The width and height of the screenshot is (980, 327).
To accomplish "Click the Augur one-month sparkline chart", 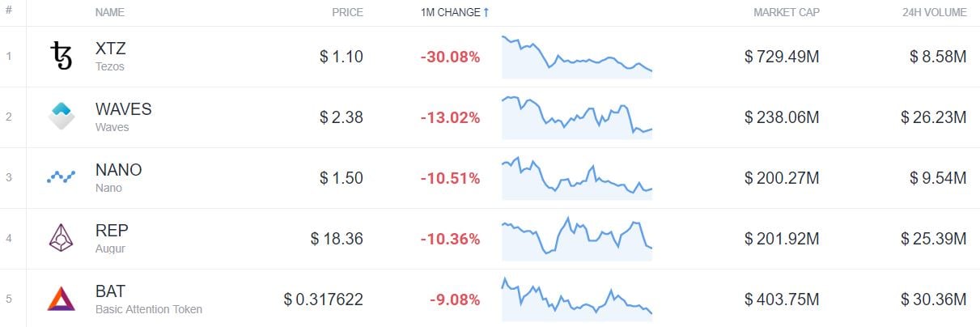I will pos(576,239).
